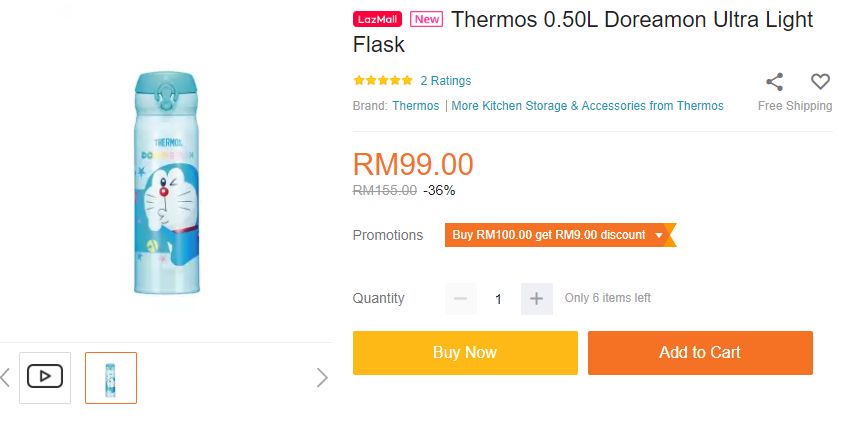Expand the Buy RM100.00 promotion dropdown

[x=659, y=235]
